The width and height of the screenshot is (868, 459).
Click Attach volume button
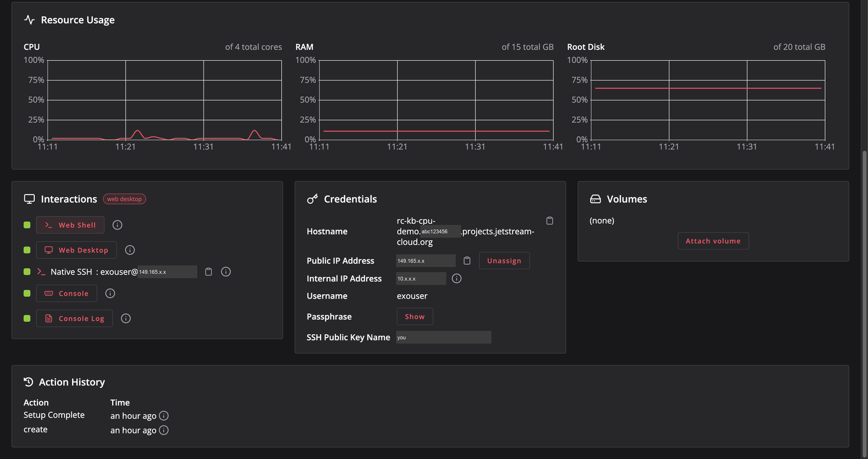(713, 241)
